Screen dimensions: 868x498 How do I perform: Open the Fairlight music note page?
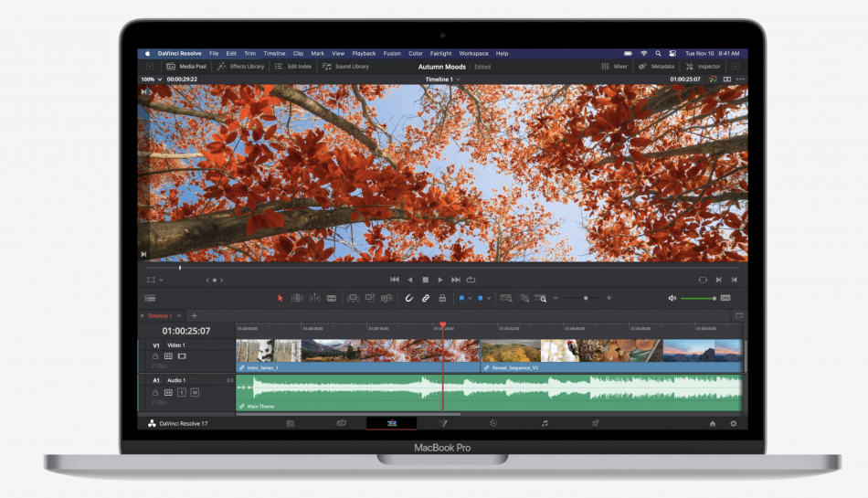[x=545, y=423]
